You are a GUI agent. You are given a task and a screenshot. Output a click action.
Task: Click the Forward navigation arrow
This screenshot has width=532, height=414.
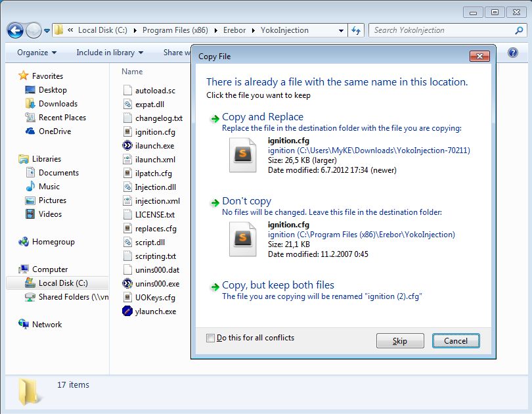tap(33, 30)
